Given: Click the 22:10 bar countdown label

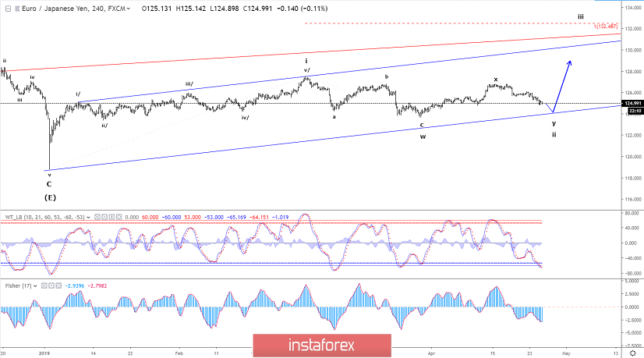Looking at the screenshot, I should (x=635, y=111).
